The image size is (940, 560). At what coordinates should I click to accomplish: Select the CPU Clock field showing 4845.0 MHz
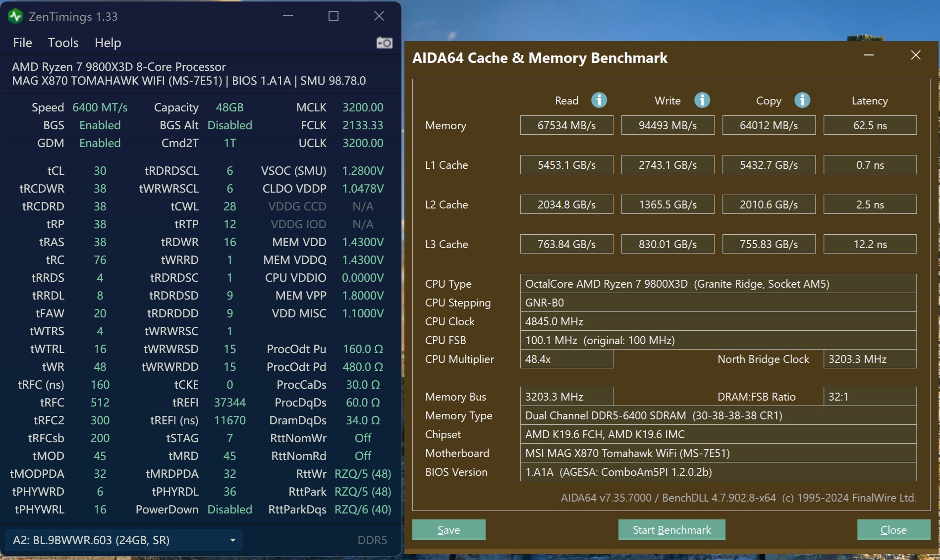coord(719,321)
